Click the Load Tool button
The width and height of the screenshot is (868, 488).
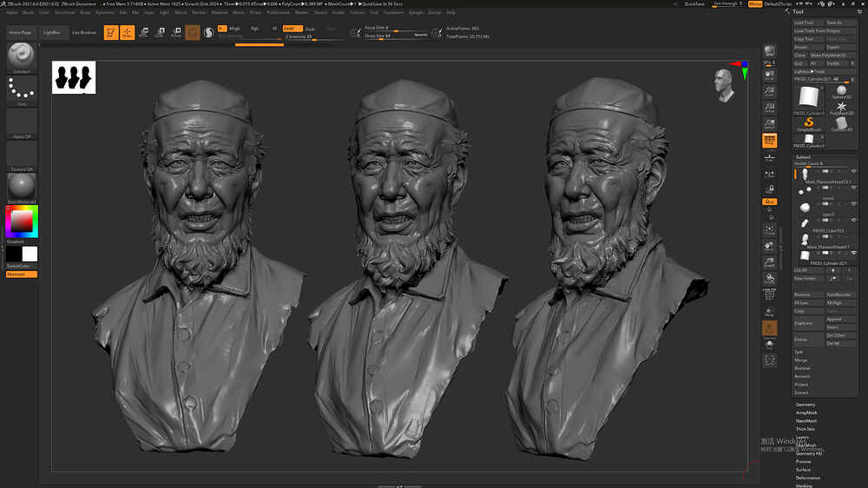click(x=809, y=23)
